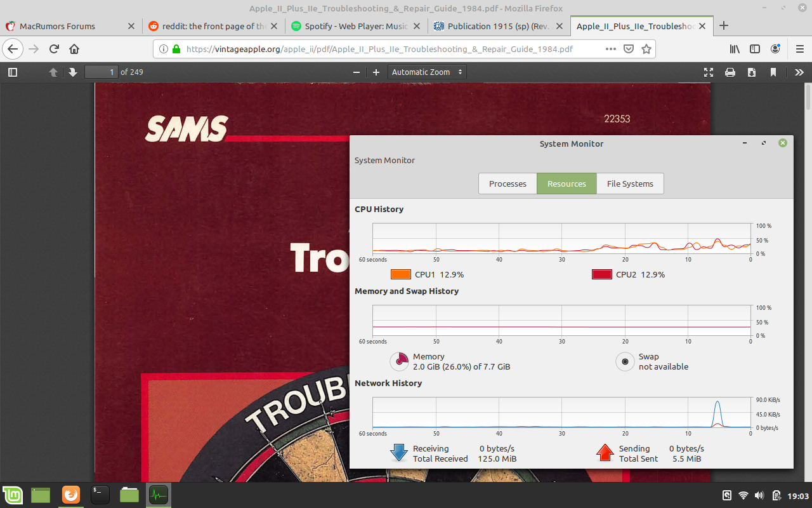812x508 pixels.
Task: Go back in Firefox history
Action: [x=13, y=49]
